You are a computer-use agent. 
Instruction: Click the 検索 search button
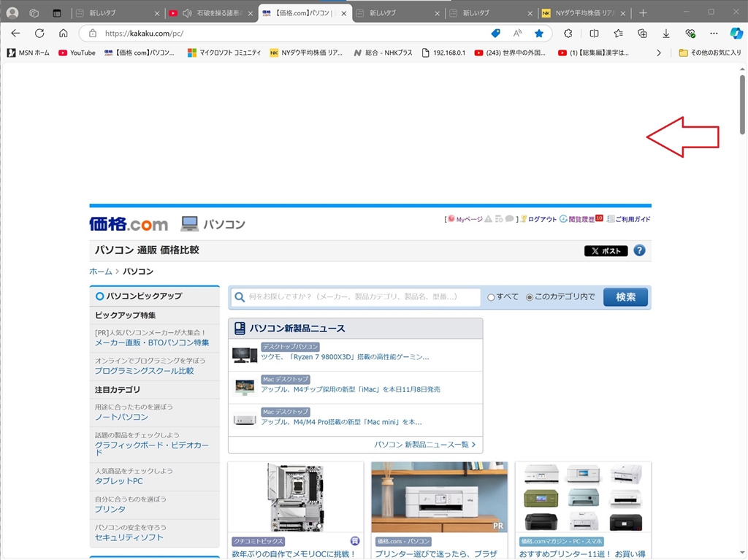(x=625, y=297)
